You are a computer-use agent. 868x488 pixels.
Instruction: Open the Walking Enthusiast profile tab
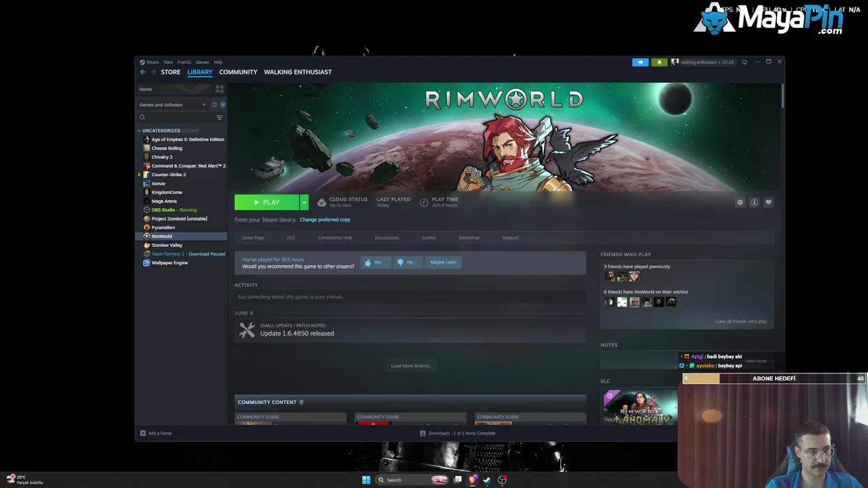298,72
